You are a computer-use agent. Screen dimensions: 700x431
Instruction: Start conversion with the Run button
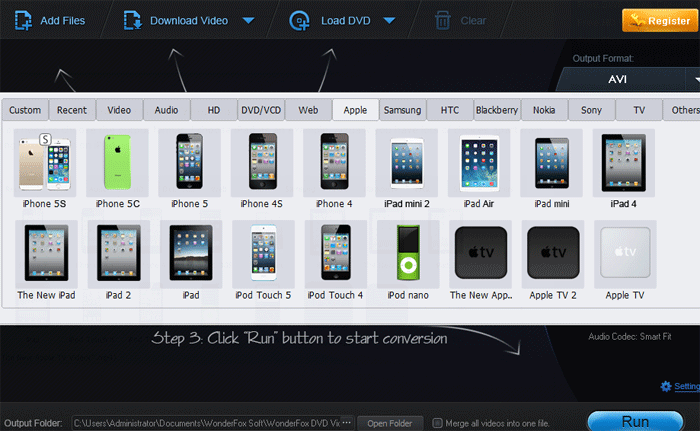[635, 421]
